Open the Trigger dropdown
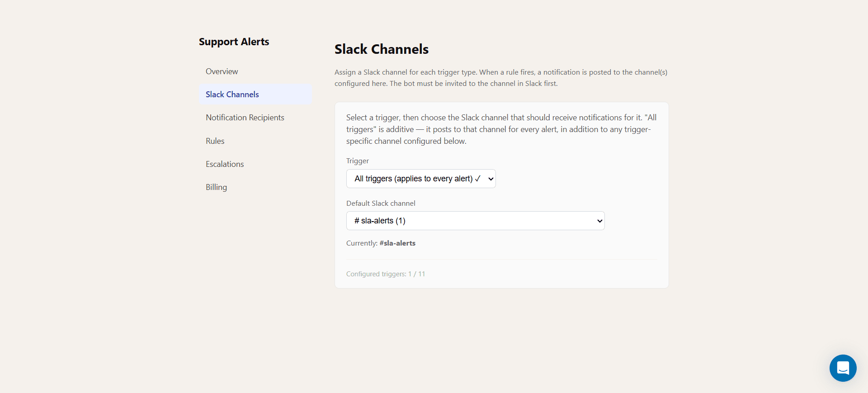Viewport: 868px width, 393px height. pyautogui.click(x=421, y=179)
